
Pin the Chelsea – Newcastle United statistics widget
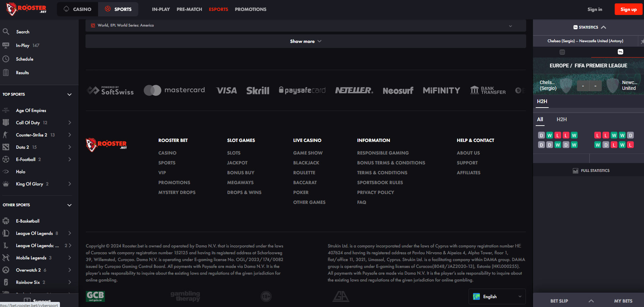[x=642, y=41]
